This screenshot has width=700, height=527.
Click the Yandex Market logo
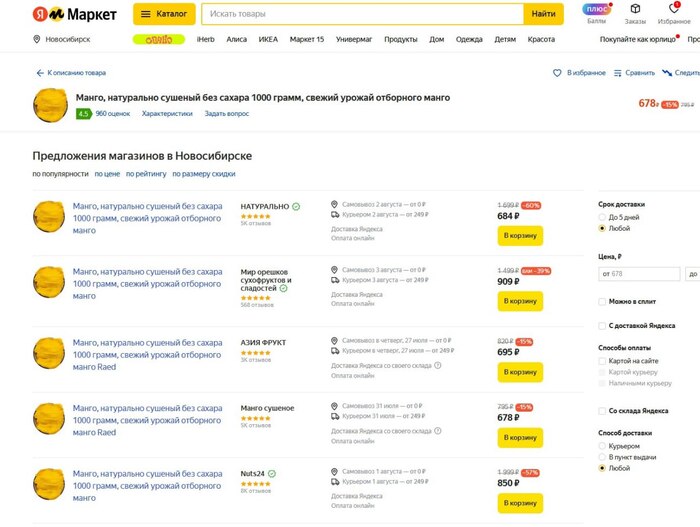click(x=73, y=14)
